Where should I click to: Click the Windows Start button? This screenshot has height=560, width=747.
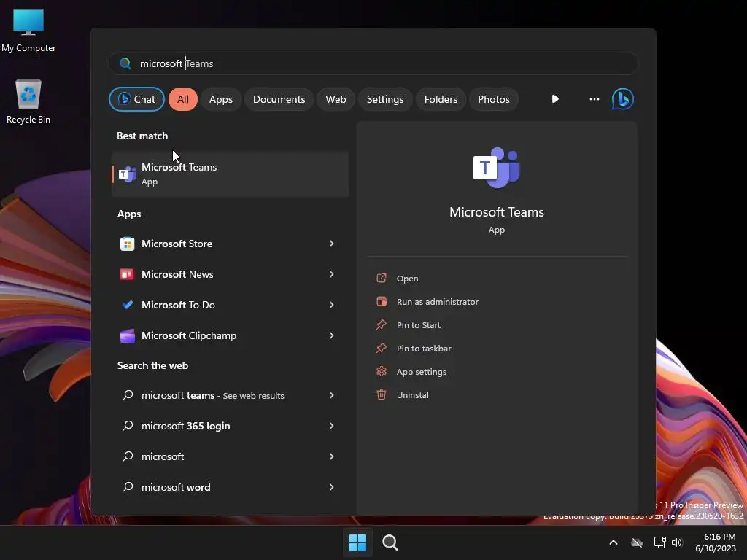(357, 542)
